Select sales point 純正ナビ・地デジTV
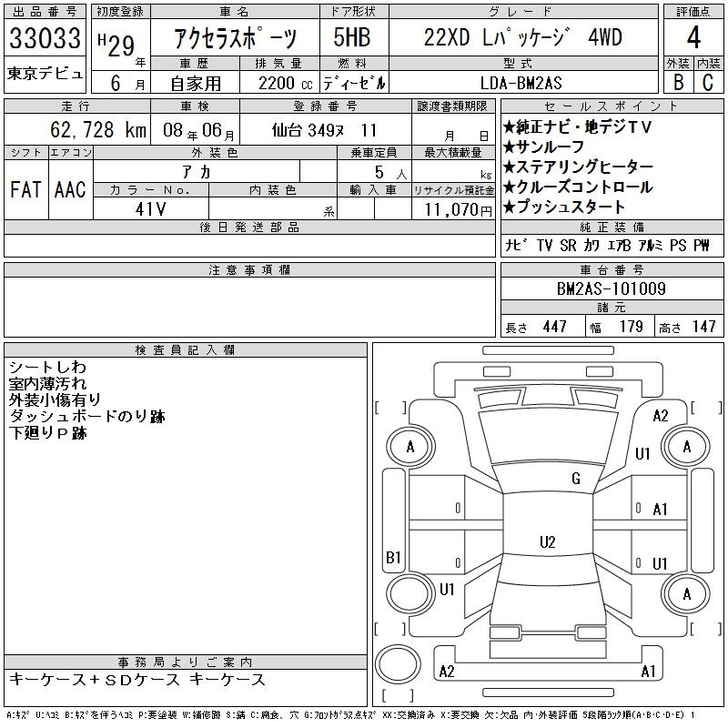728x728 pixels. [577, 126]
